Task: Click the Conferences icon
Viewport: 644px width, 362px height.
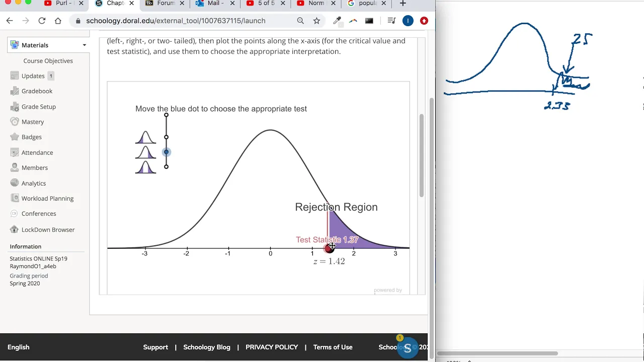Action: tap(15, 214)
